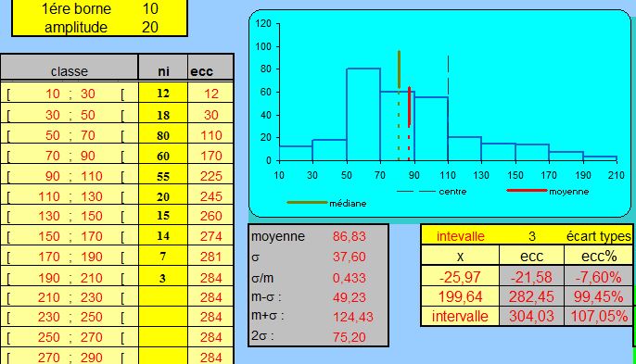Viewport: 636px width, 364px height.
Task: Click lower bound 190 in row 190 ; 210
Action: click(49, 278)
